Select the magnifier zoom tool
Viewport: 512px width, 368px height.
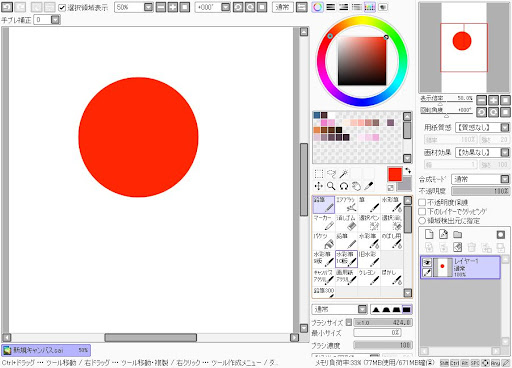331,186
